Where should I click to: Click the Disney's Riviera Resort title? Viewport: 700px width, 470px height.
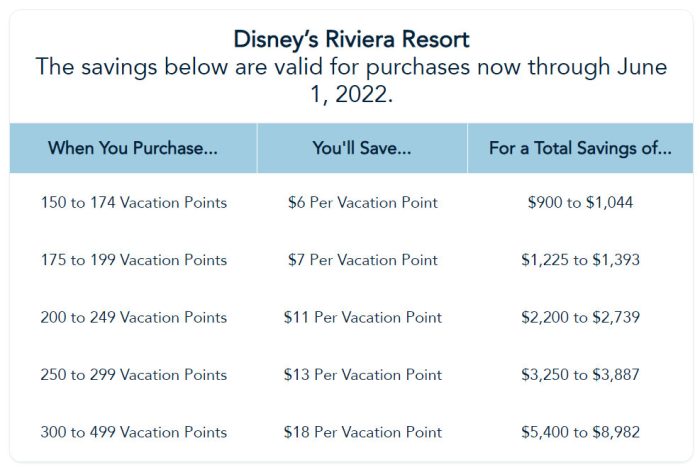tap(351, 40)
